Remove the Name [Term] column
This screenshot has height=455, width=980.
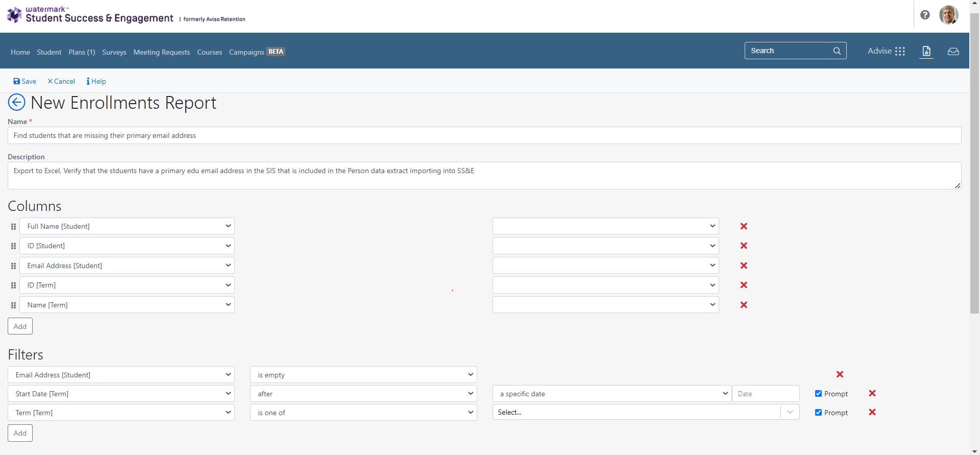pos(744,305)
